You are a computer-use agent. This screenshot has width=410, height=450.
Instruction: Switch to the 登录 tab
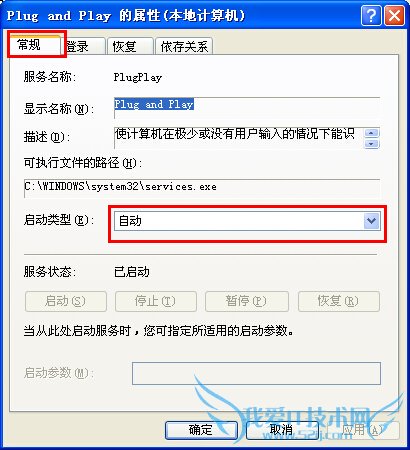pyautogui.click(x=84, y=46)
